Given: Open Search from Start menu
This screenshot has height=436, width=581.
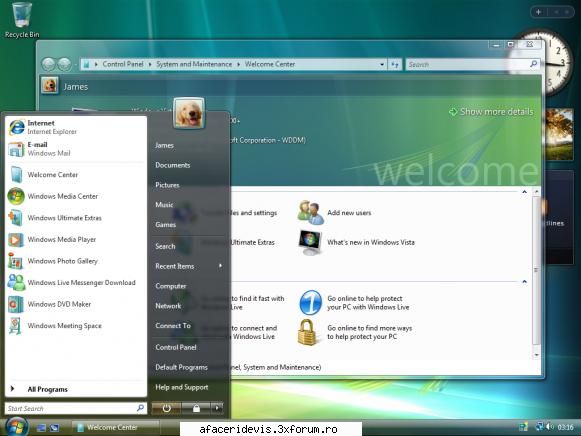Looking at the screenshot, I should coord(165,246).
